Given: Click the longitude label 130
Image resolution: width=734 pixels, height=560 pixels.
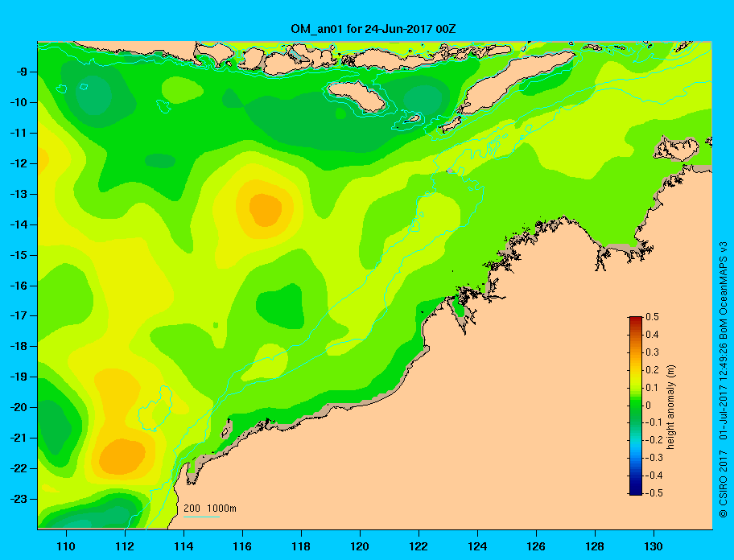Looking at the screenshot, I should point(654,546).
